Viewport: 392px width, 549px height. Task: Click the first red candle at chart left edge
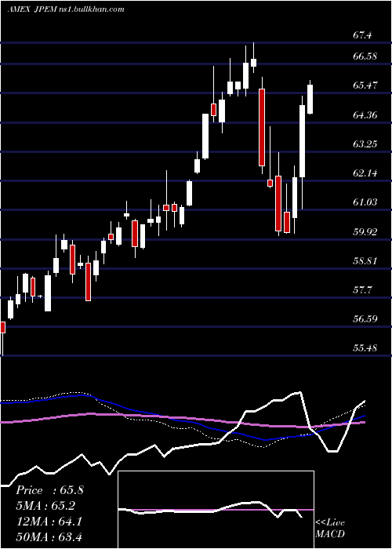[2, 327]
